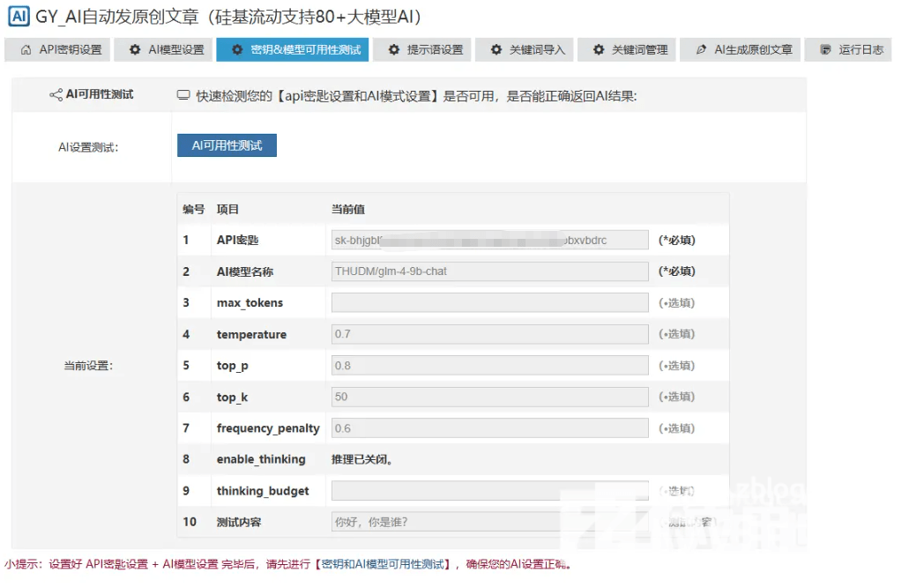The width and height of the screenshot is (924, 587).
Task: Select the top_k field showing 50
Action: 489,397
